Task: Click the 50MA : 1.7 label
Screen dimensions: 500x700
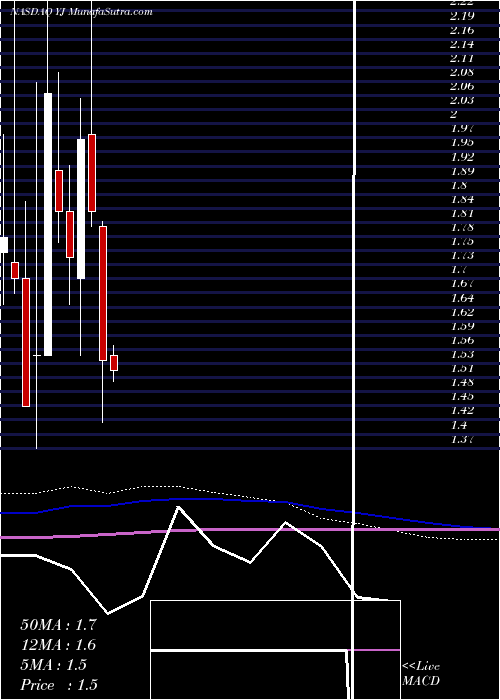Action: point(58,624)
